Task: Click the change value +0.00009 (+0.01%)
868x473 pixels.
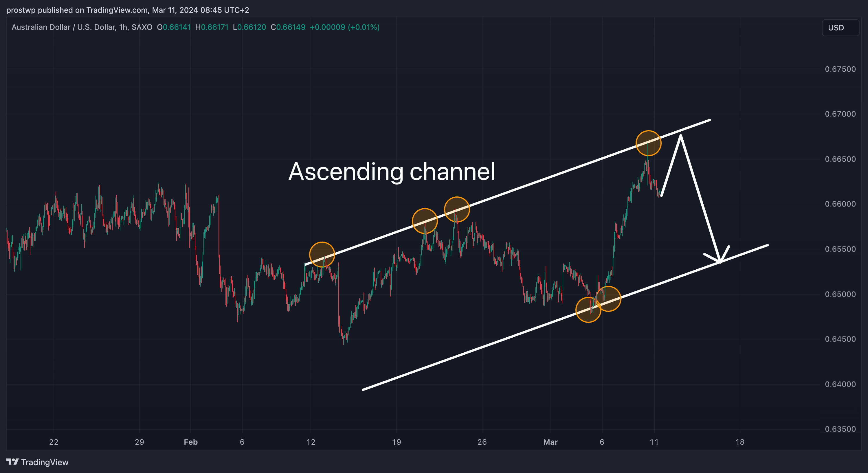Action: click(345, 27)
